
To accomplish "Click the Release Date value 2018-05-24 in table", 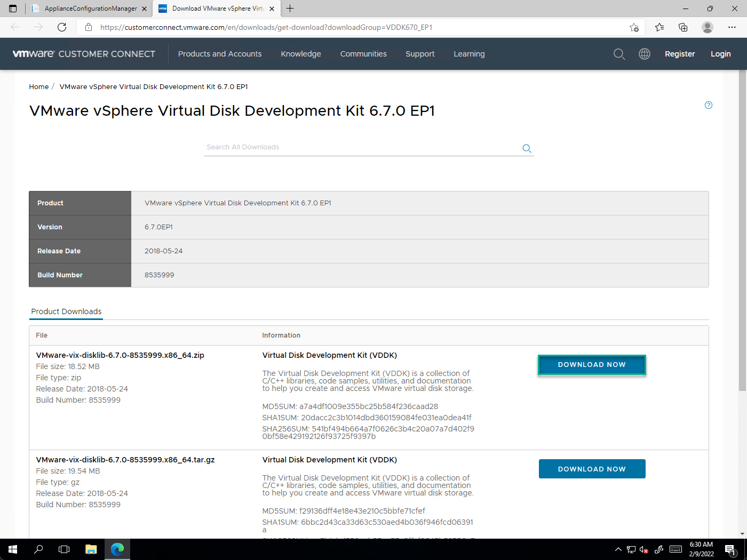I will coord(163,251).
